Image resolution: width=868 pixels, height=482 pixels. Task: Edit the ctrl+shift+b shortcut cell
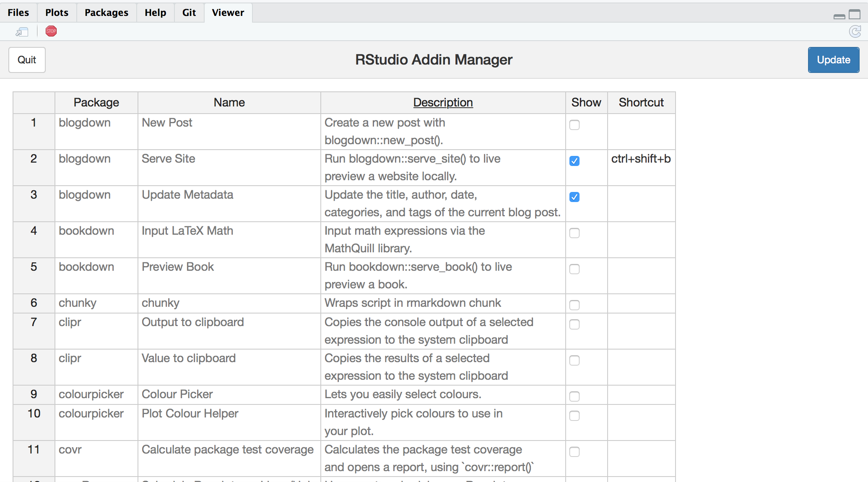pos(641,159)
